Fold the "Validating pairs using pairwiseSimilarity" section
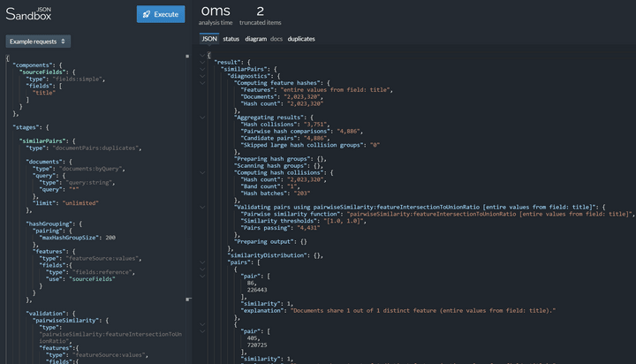 [x=202, y=207]
